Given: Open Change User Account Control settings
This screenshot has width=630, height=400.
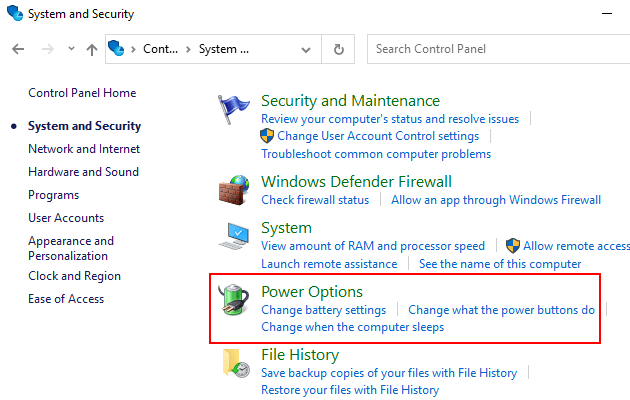Looking at the screenshot, I should (378, 136).
